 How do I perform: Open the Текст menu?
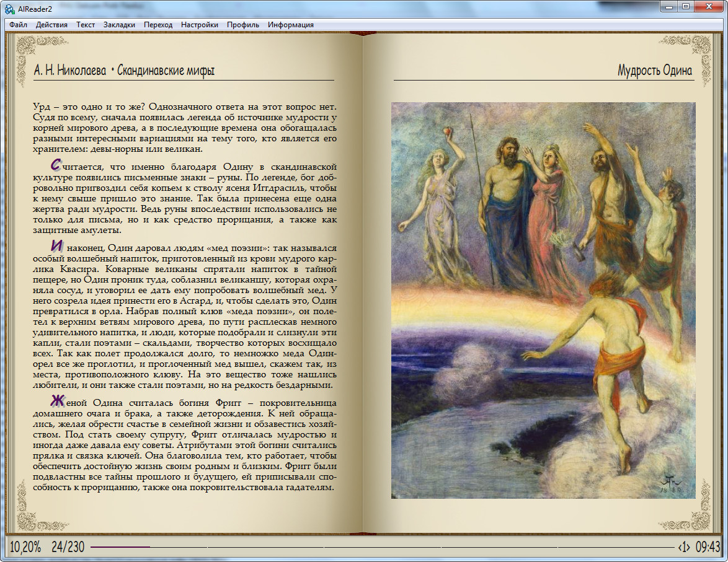[86, 25]
